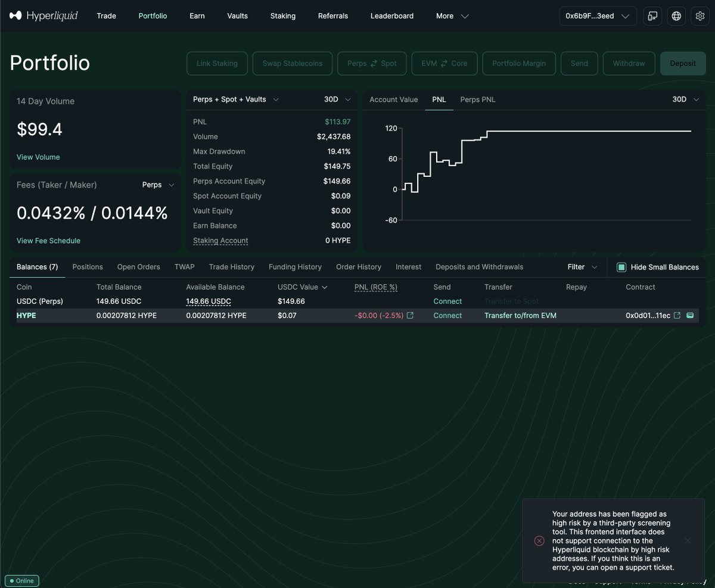Click the 0x0d01...11ec contract address
The image size is (715, 588).
648,316
